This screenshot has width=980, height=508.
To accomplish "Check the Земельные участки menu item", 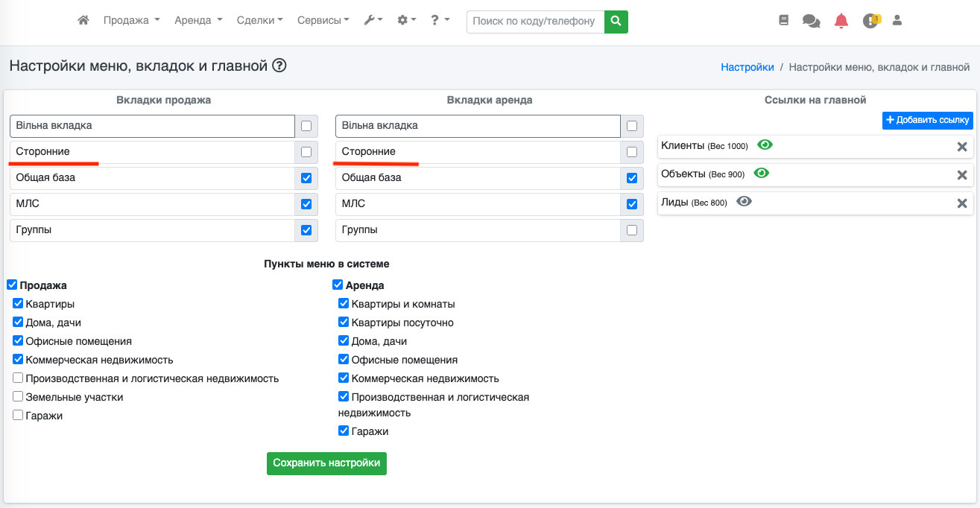I will (18, 397).
